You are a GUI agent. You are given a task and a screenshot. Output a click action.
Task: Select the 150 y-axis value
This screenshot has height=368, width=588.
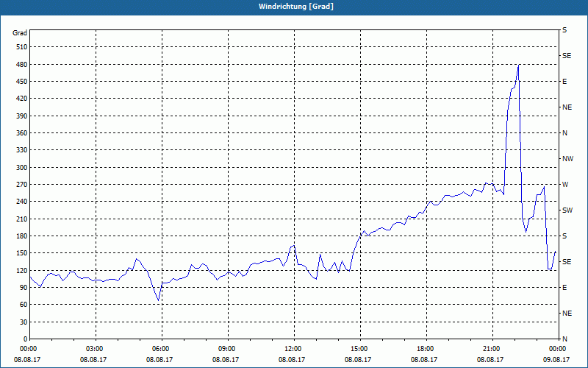click(21, 253)
